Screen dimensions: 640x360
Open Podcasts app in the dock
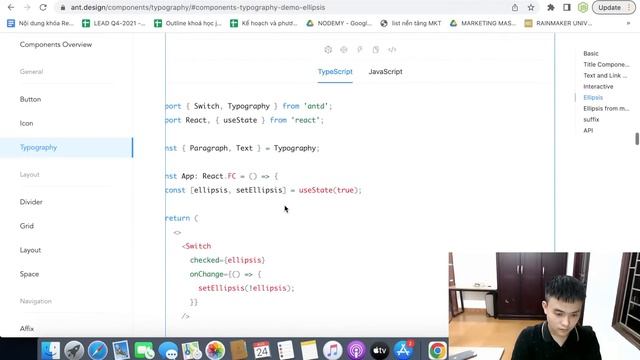356,350
